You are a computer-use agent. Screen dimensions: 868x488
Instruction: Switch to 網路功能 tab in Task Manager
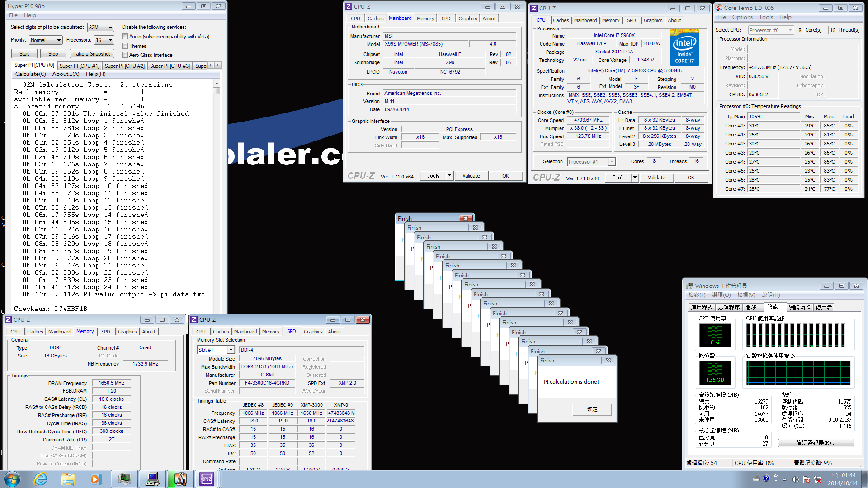[x=799, y=307]
